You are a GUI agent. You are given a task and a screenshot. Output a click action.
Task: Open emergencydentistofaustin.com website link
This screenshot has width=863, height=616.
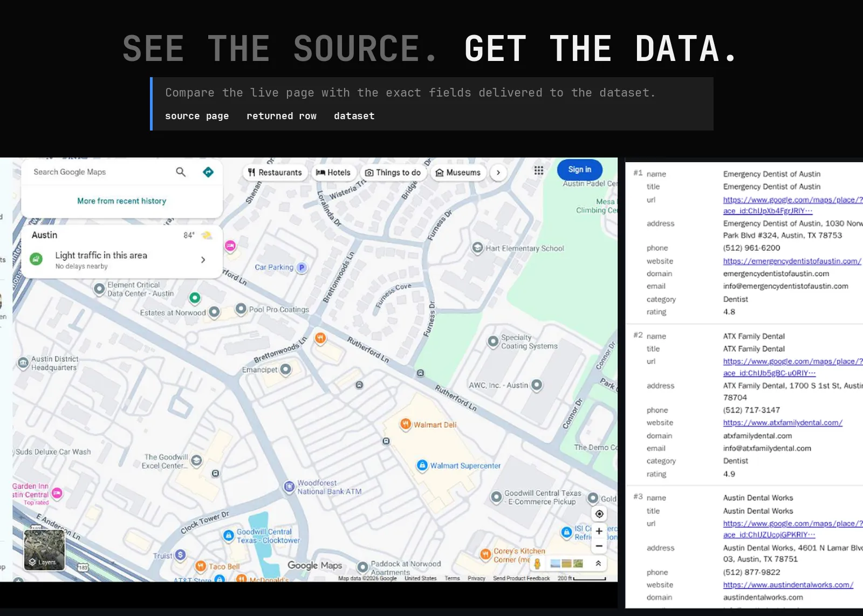click(x=792, y=261)
